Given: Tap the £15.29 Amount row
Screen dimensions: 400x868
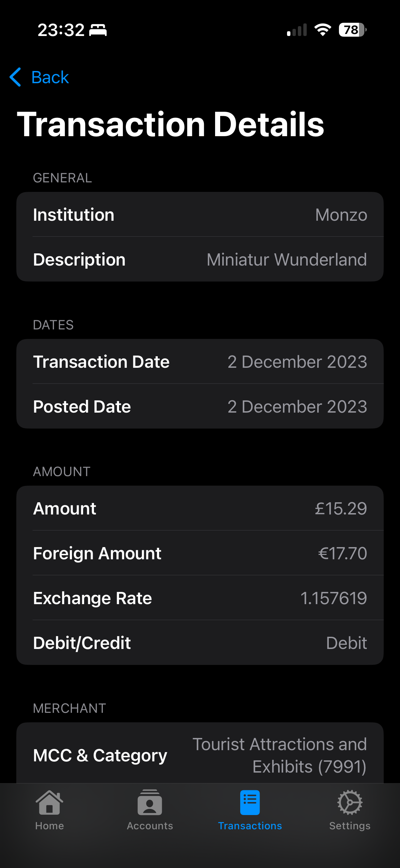Looking at the screenshot, I should (200, 508).
